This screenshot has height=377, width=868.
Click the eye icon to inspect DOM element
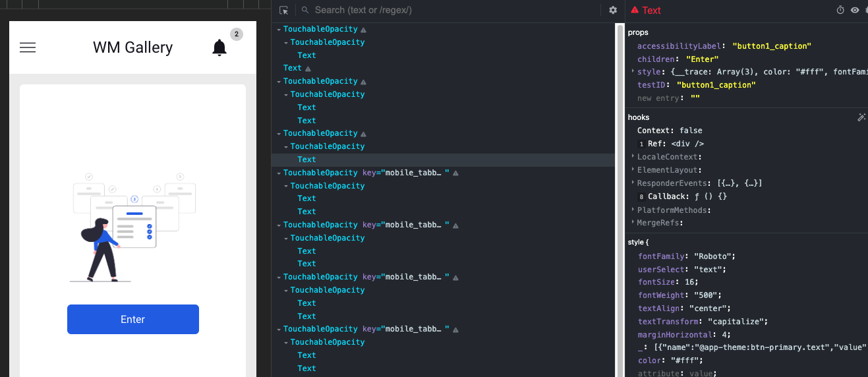[855, 10]
